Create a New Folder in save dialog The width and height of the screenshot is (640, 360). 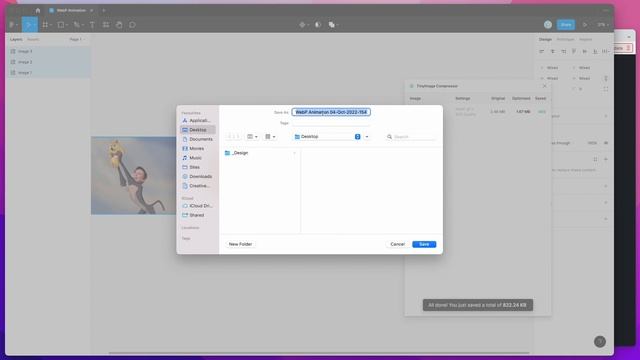[x=240, y=244]
